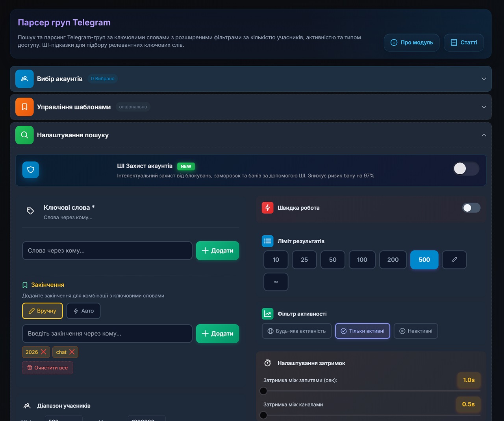Click the blue accounts icon beside Вибір акаунтів

pos(24,79)
